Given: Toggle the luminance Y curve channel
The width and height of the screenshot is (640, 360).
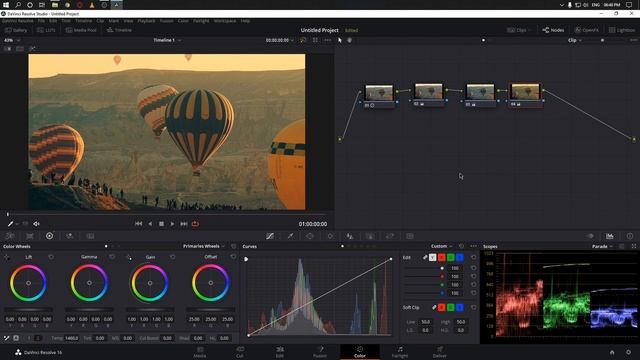Looking at the screenshot, I should coord(432,257).
